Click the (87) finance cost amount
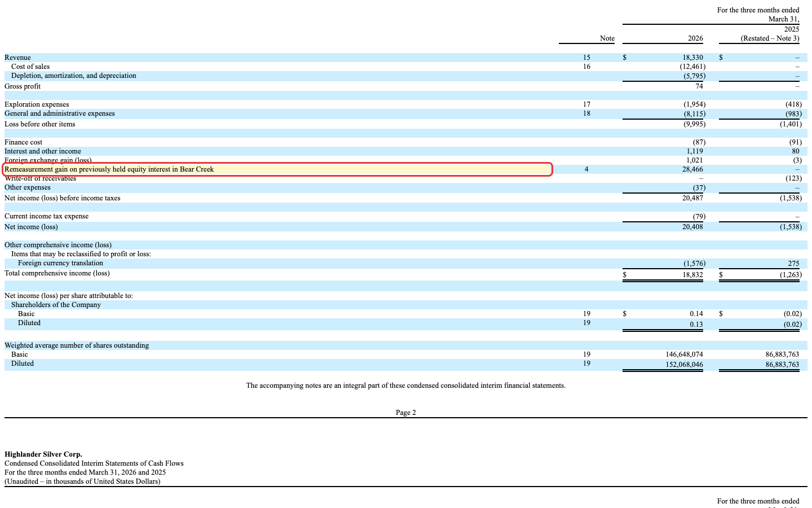This screenshot has width=812, height=508. (699, 142)
